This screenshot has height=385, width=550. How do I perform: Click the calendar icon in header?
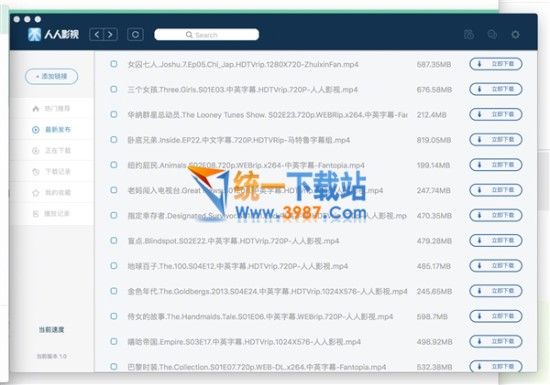tap(469, 34)
